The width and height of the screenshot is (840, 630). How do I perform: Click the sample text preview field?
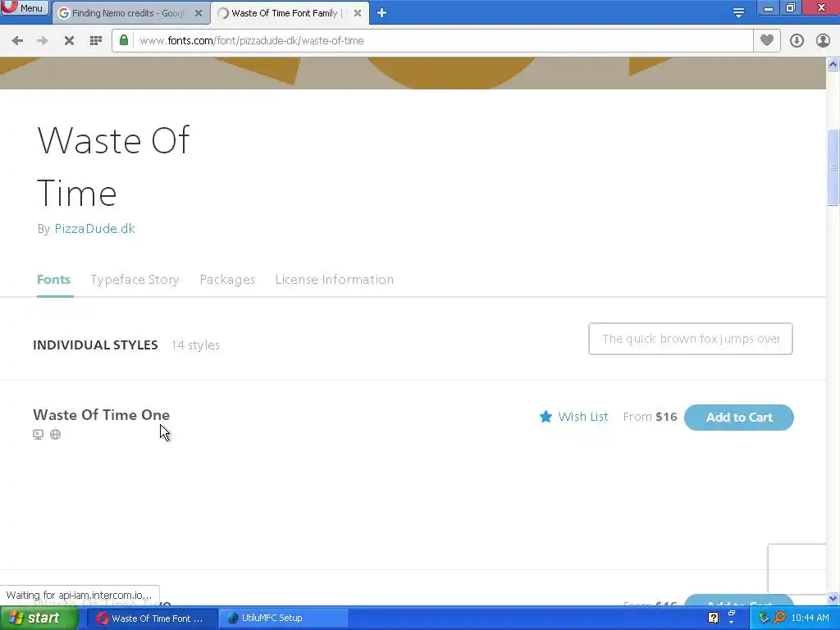(x=691, y=339)
